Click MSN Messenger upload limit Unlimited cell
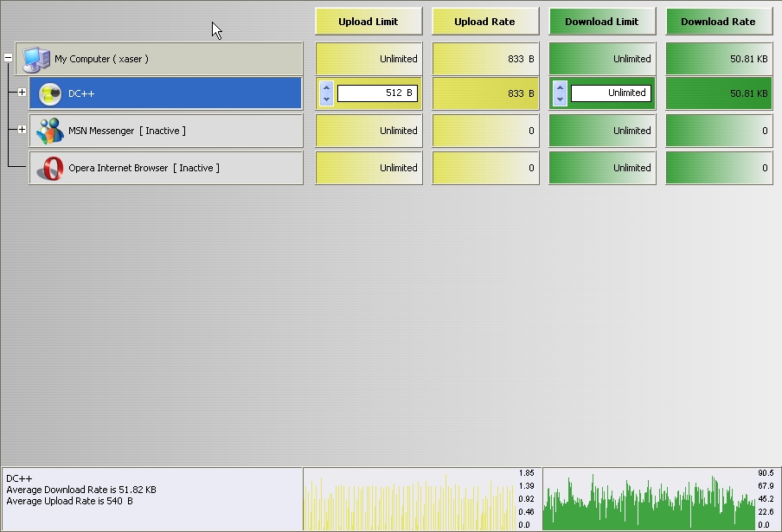782x532 pixels. (369, 131)
